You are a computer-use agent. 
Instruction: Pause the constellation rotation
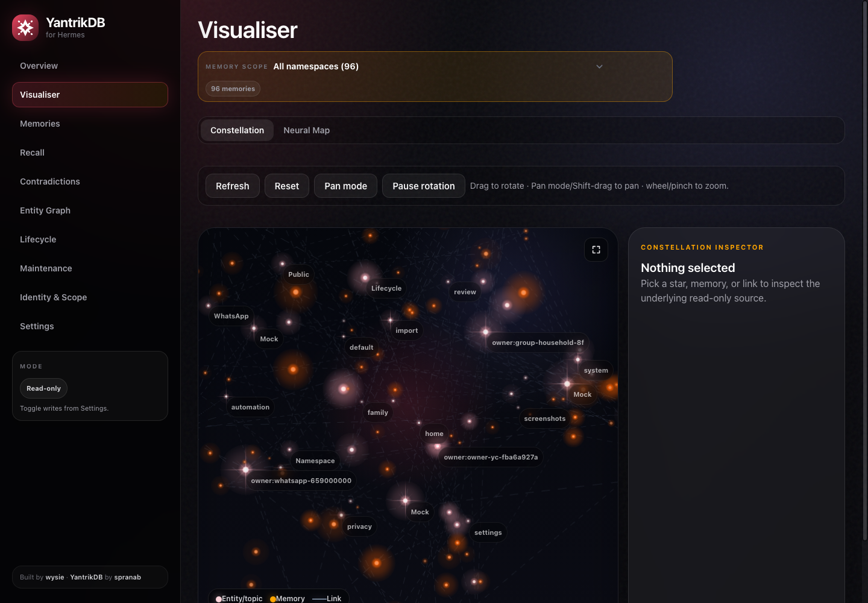point(424,186)
